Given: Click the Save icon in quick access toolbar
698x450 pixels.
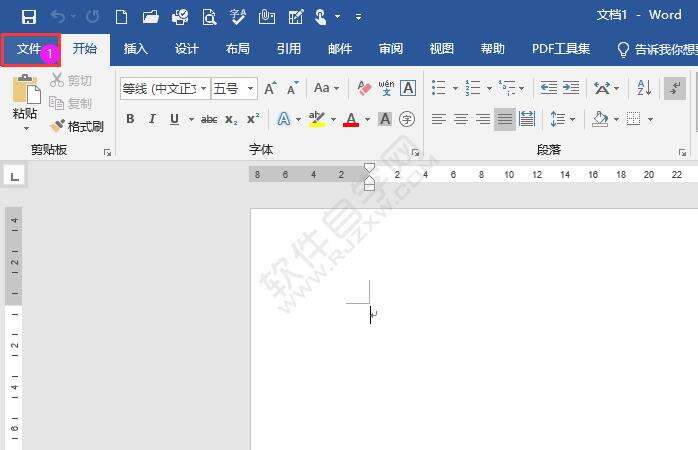Looking at the screenshot, I should [29, 17].
